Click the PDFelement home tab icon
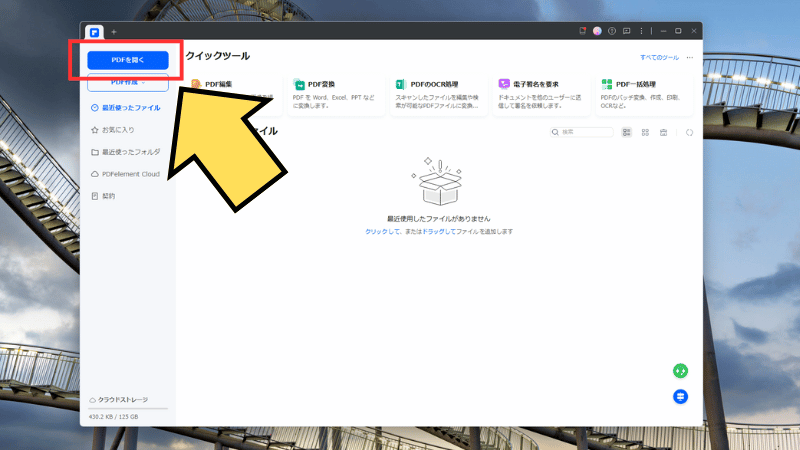The width and height of the screenshot is (800, 450). pos(94,32)
